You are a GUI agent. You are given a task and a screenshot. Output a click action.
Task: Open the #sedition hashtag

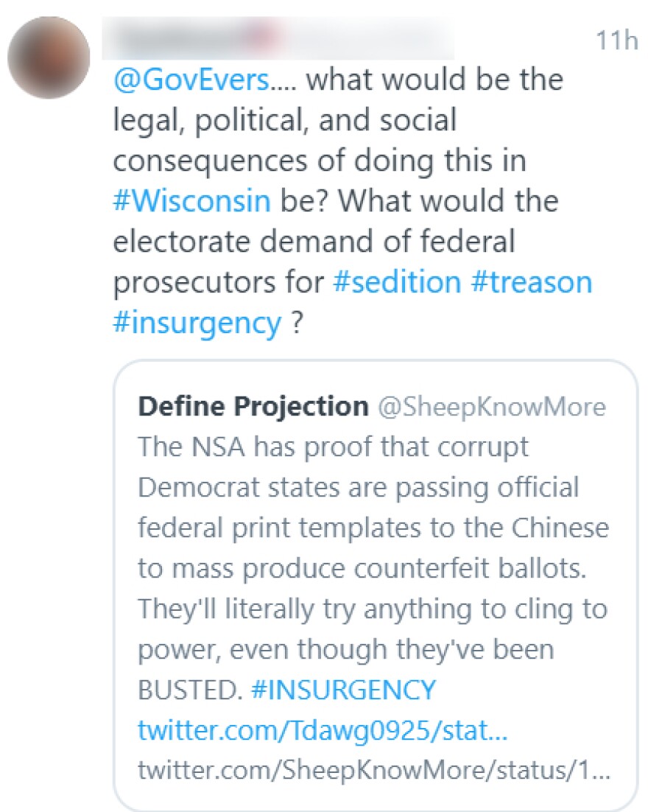[x=397, y=281]
